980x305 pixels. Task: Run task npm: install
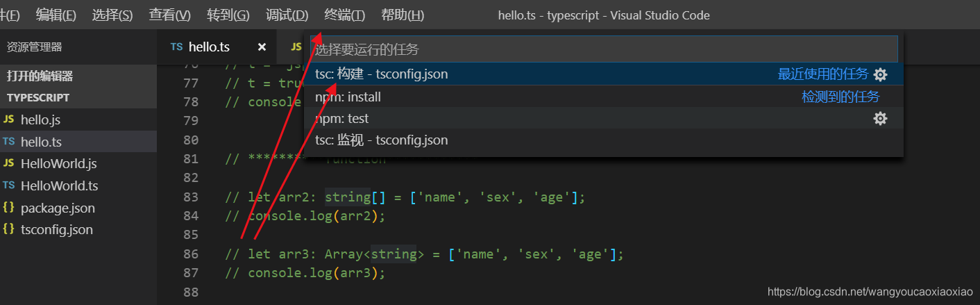coord(603,97)
